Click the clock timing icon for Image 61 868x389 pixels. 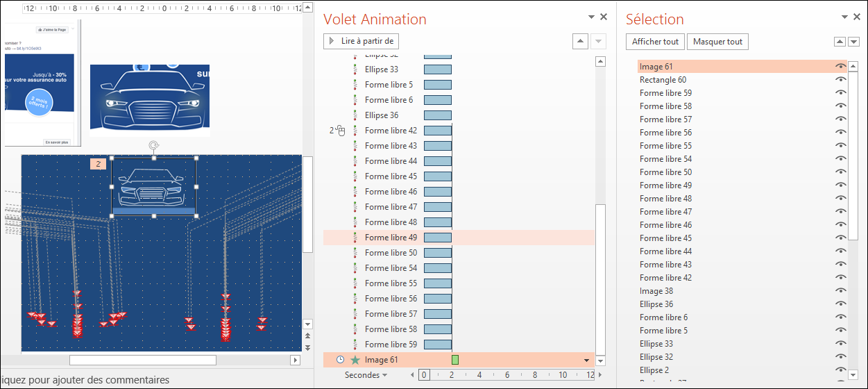click(x=340, y=360)
